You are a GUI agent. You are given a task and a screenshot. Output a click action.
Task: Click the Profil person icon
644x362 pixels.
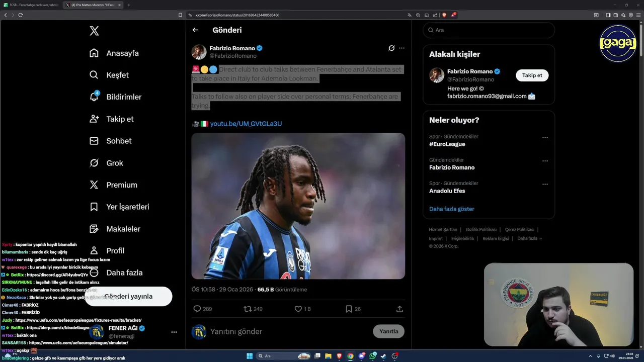pyautogui.click(x=94, y=250)
